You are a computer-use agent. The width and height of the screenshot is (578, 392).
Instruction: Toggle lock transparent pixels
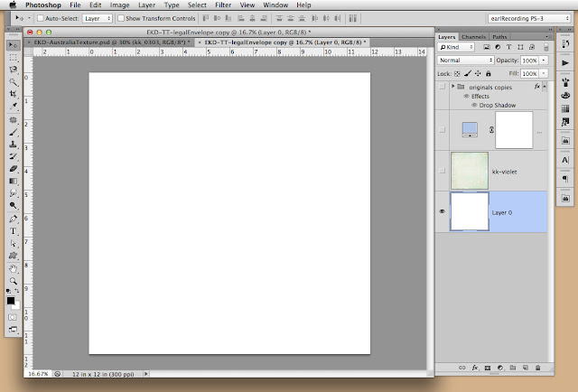tap(457, 74)
